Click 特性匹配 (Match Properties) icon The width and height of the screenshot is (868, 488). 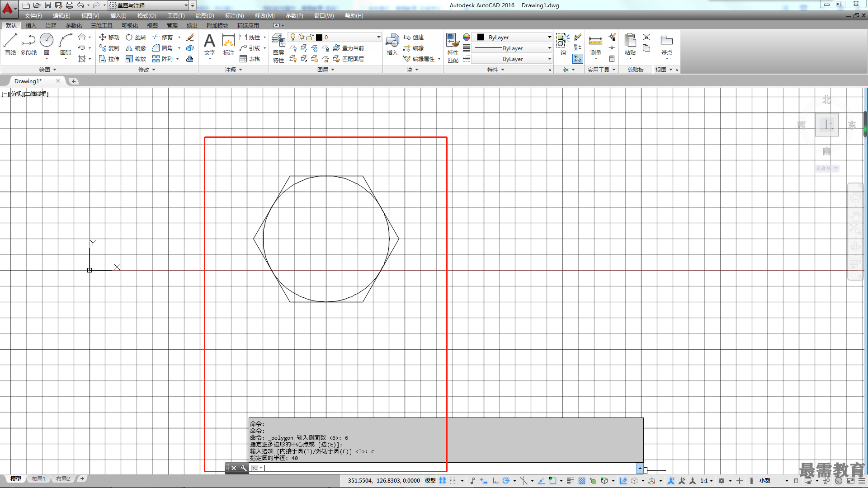click(x=453, y=48)
